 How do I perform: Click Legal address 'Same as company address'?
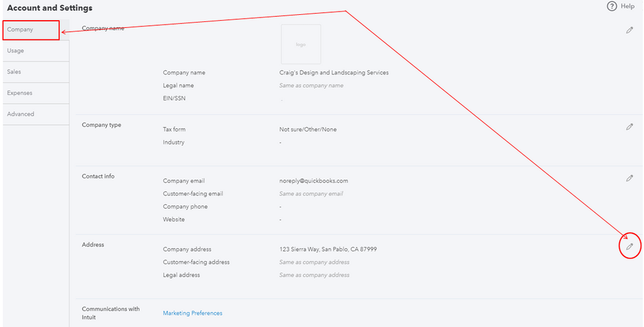[314, 275]
